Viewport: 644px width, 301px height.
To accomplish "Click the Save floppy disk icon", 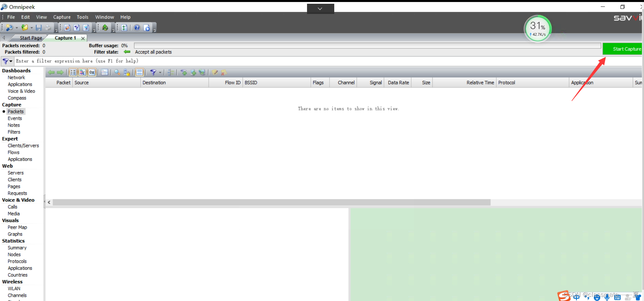I will coord(39,28).
